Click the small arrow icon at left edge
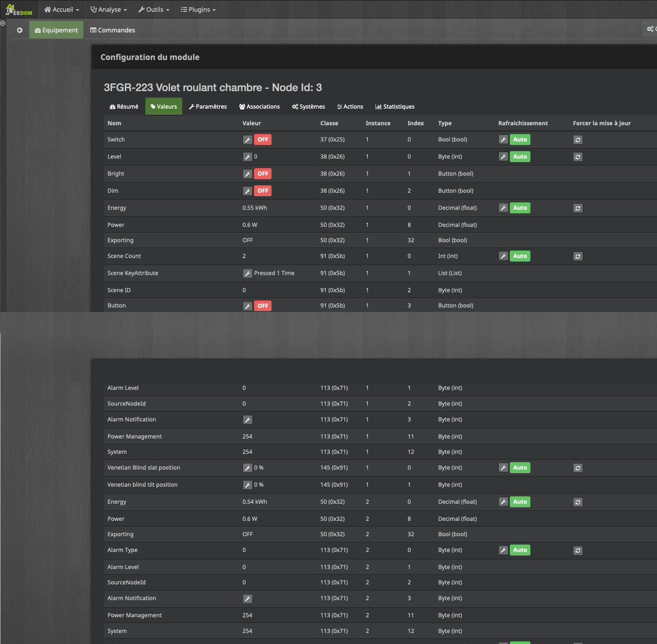This screenshot has width=657, height=644. tap(3, 23)
